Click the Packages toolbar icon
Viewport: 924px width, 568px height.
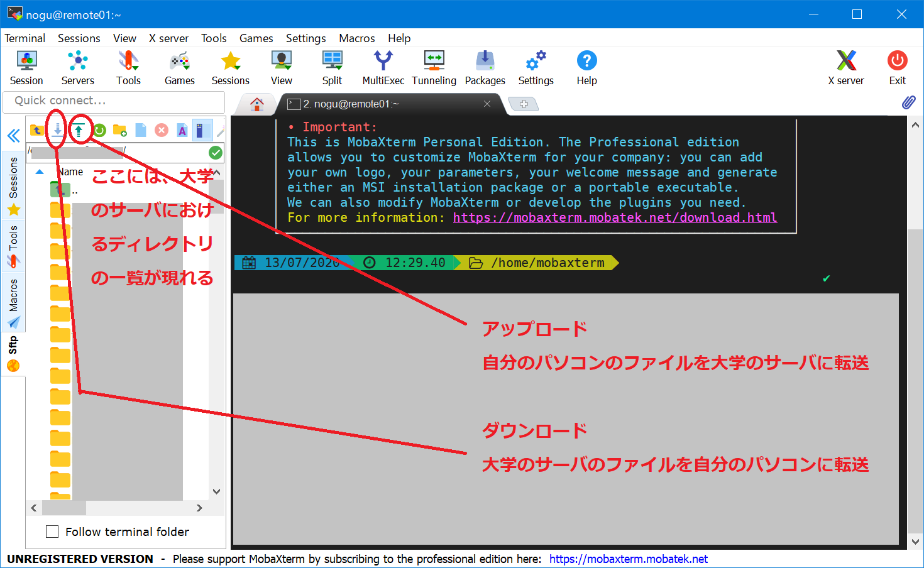point(485,68)
